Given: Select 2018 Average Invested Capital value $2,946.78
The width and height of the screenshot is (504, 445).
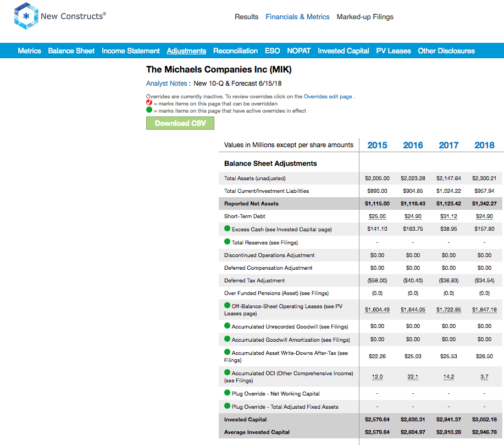Looking at the screenshot, I should (484, 432).
